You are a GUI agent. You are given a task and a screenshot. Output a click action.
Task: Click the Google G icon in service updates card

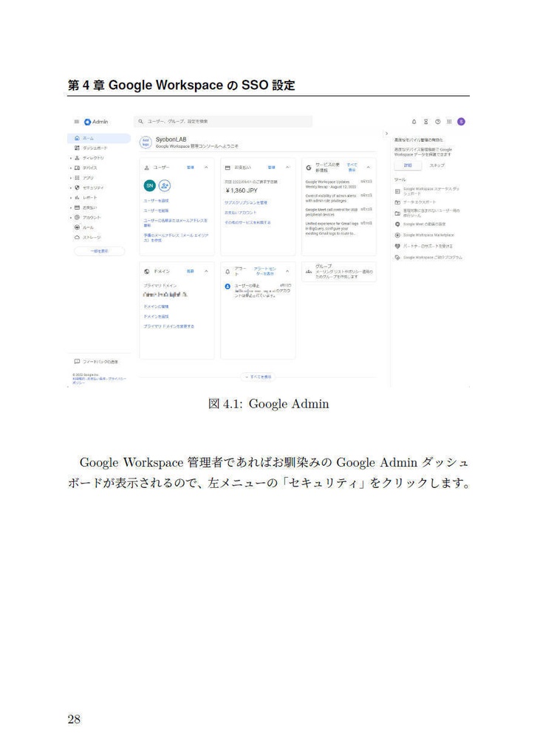tap(309, 168)
